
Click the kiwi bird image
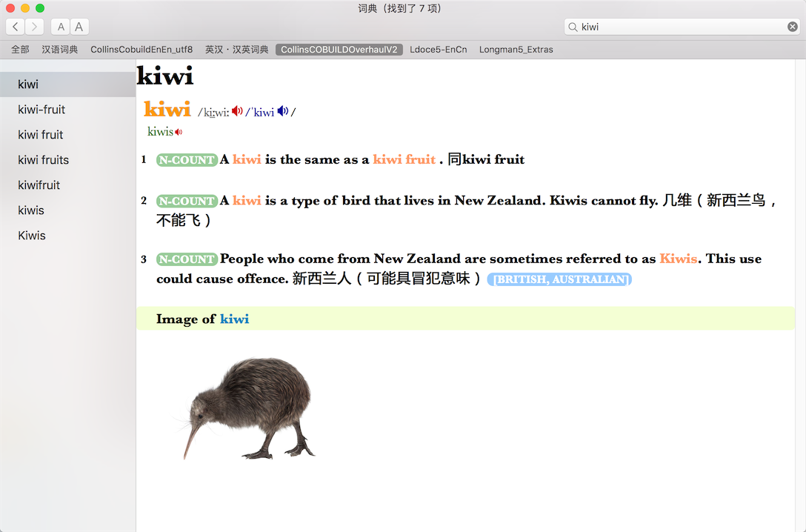tap(250, 408)
